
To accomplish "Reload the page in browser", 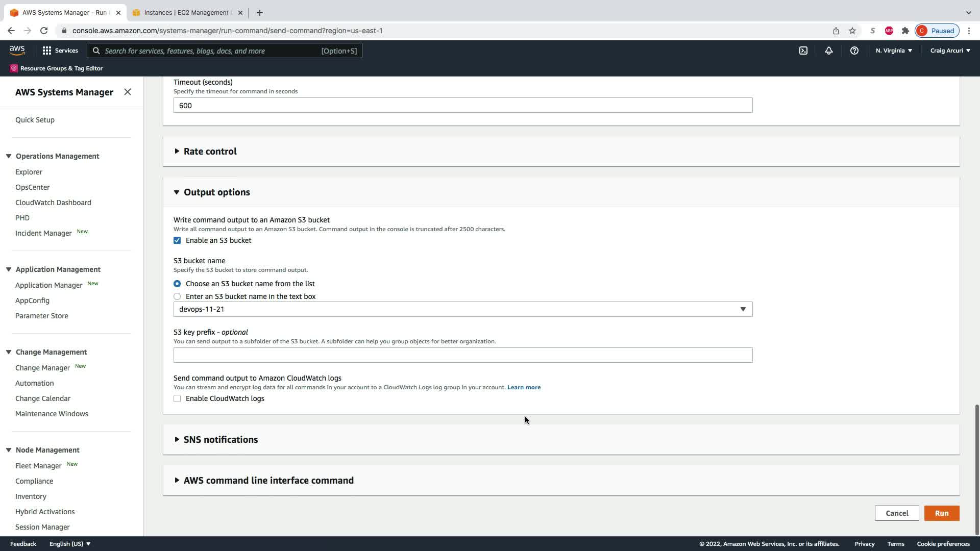I will [44, 31].
